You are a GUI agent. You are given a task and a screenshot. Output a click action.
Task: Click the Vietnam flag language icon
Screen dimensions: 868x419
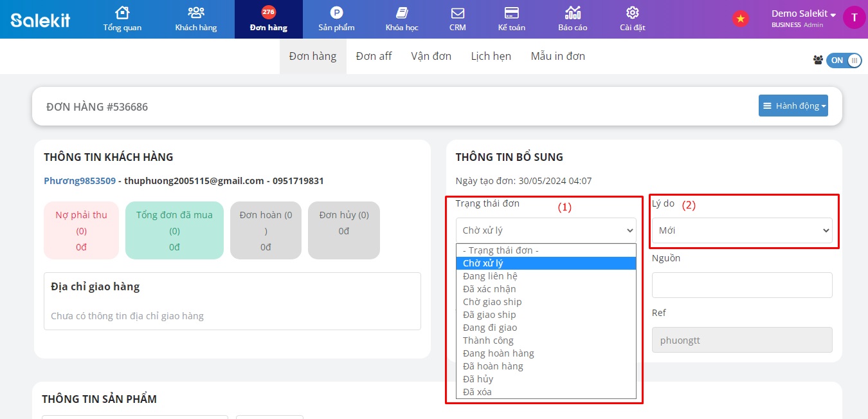[x=741, y=19]
